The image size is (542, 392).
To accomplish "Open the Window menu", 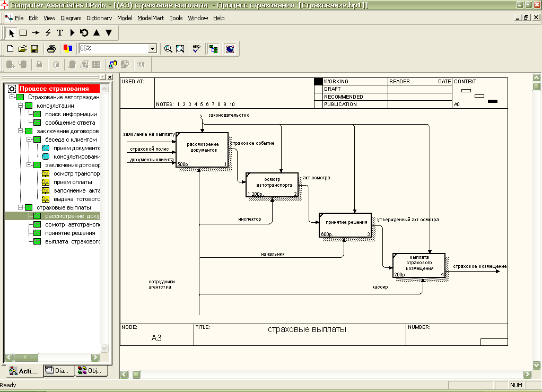I will (x=198, y=18).
